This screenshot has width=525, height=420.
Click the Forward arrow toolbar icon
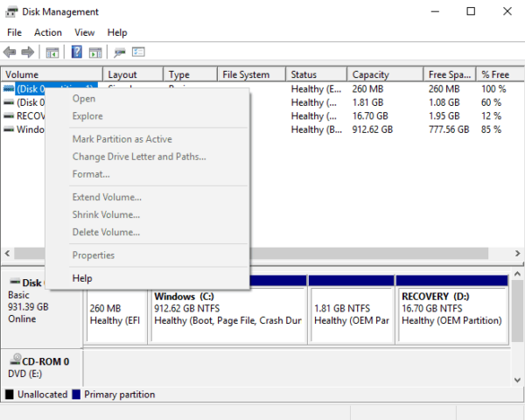pos(27,52)
